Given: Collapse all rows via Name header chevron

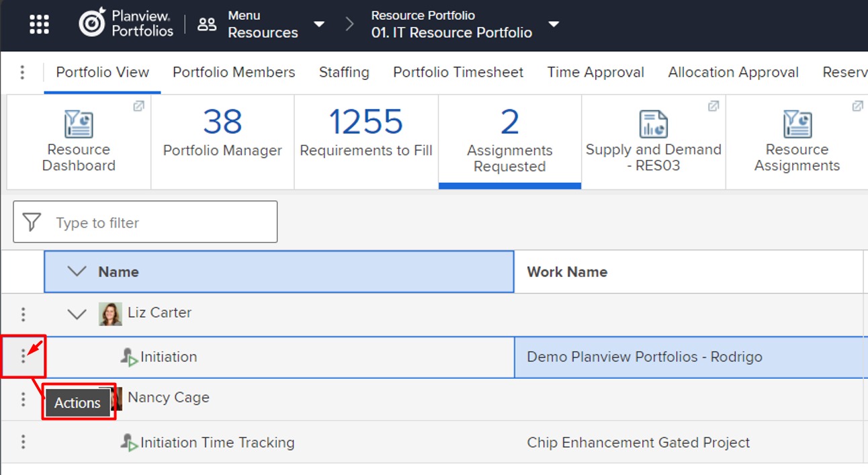Looking at the screenshot, I should tap(77, 271).
